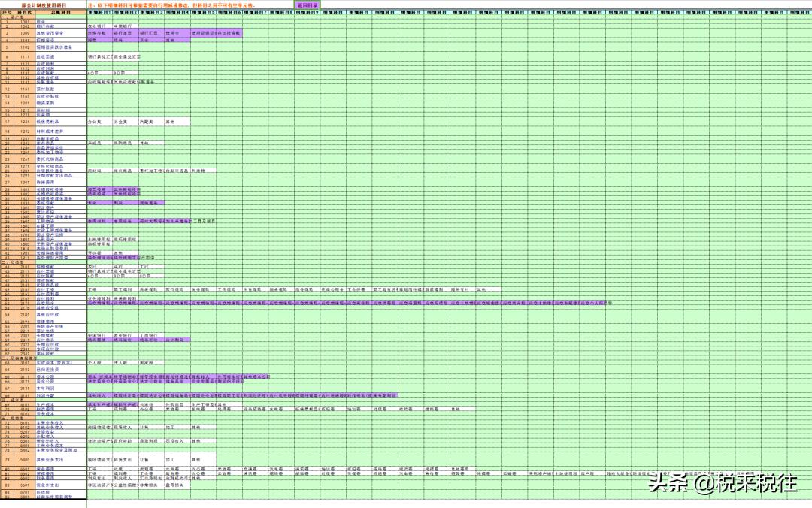Select 信用卡 in the 1009 row
The width and height of the screenshot is (812, 508).
(177, 32)
